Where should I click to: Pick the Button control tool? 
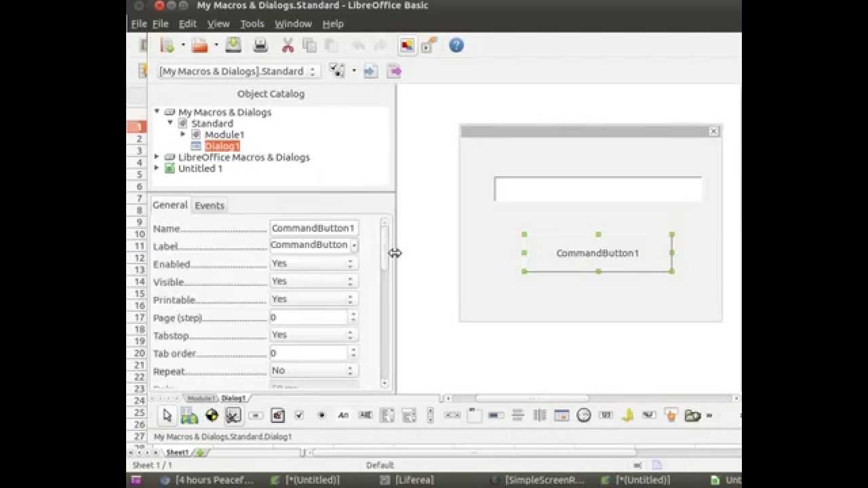[x=256, y=415]
